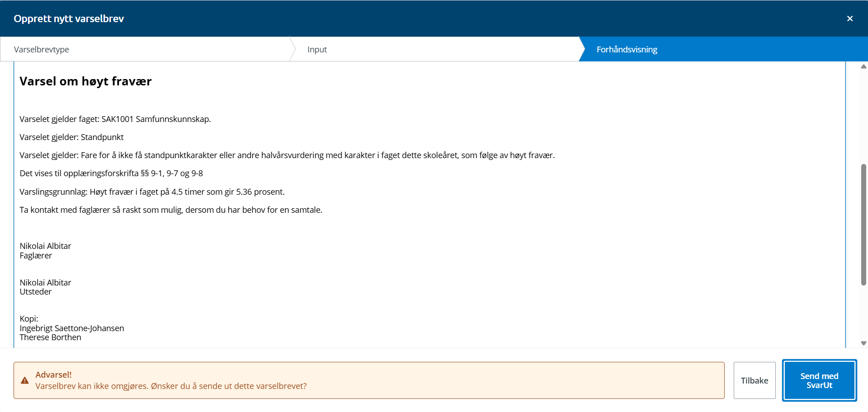Screen dimensions: 868x412
Task: Click the Faglærer signature Nikolai Albitar
Action: pos(45,246)
